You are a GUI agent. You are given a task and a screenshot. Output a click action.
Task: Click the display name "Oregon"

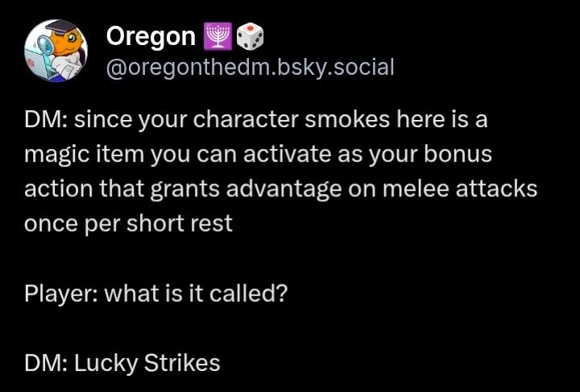pyautogui.click(x=151, y=35)
